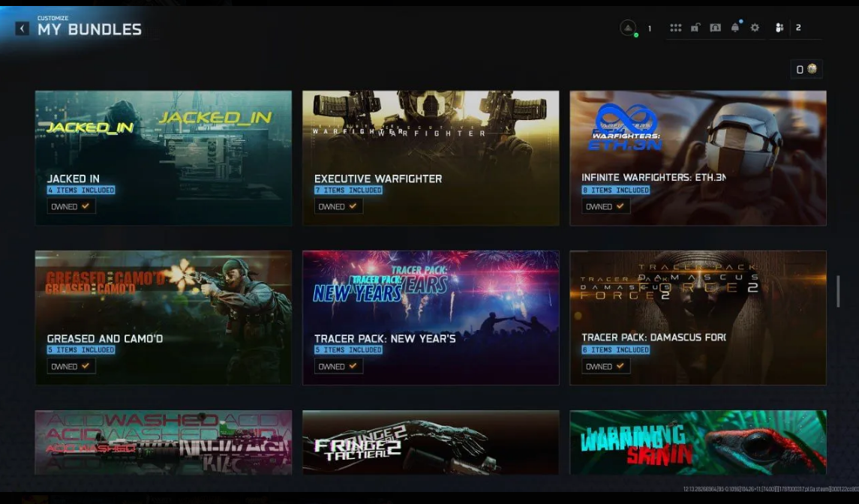Open the settings gear
Viewport: 859px width, 504px height.
[x=755, y=28]
